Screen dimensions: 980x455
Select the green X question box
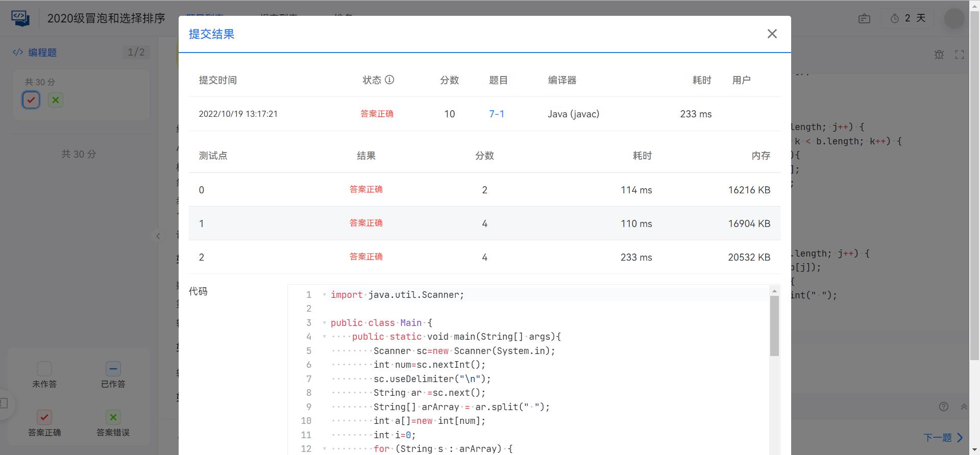click(56, 100)
